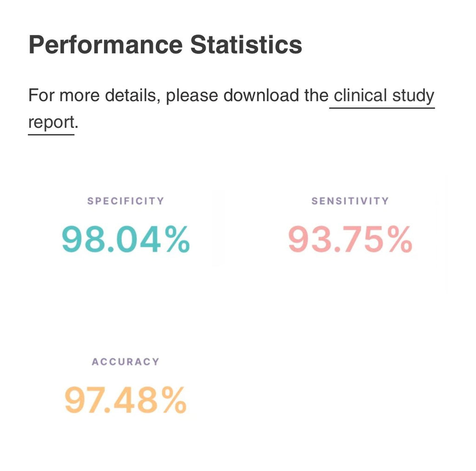Click the word "Performance" in the heading
This screenshot has width=476, height=471.
[x=106, y=45]
